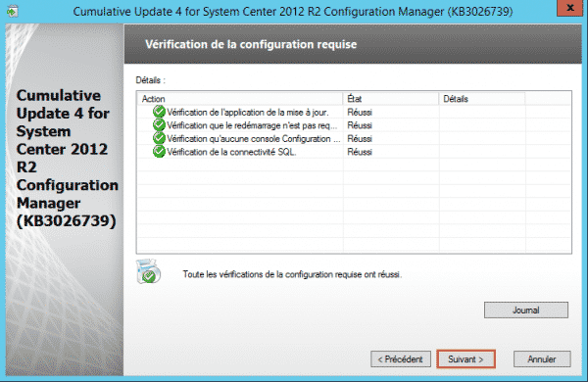The image size is (588, 382).
Task: Select row 'Vérification que le redémarrage n'est pas req...'
Action: click(354, 125)
